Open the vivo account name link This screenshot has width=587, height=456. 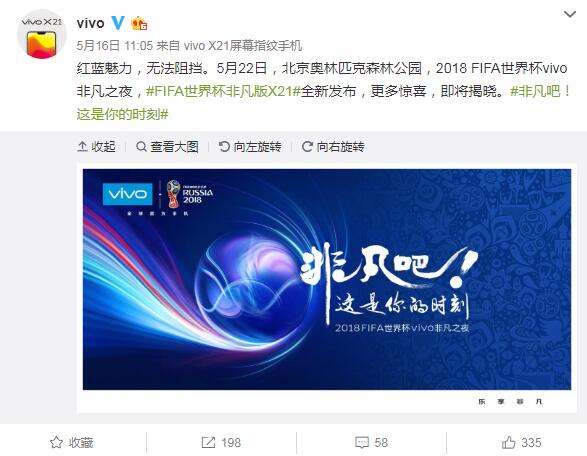(x=90, y=23)
